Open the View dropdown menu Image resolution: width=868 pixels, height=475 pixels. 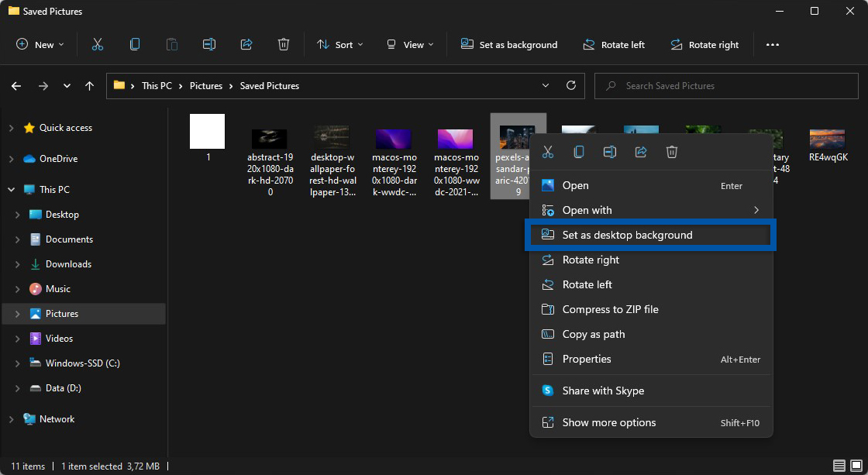click(x=409, y=44)
